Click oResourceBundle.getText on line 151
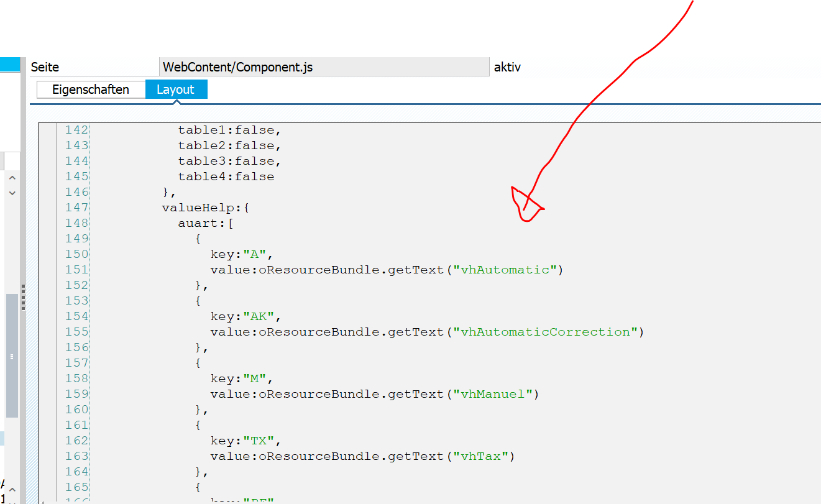821x504 pixels. [351, 270]
